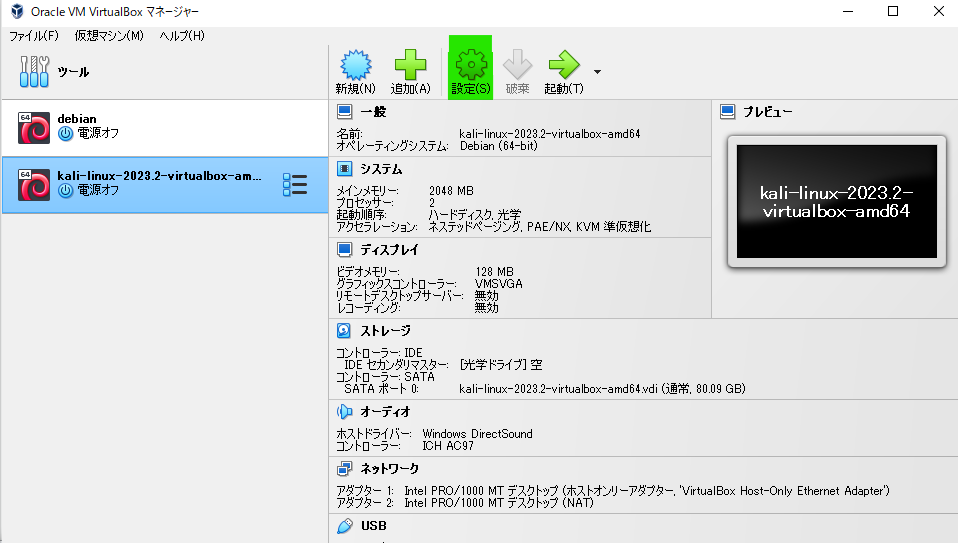Click the Storage (ストレージ) disk icon
Screen dimensions: 958x543
click(x=344, y=330)
